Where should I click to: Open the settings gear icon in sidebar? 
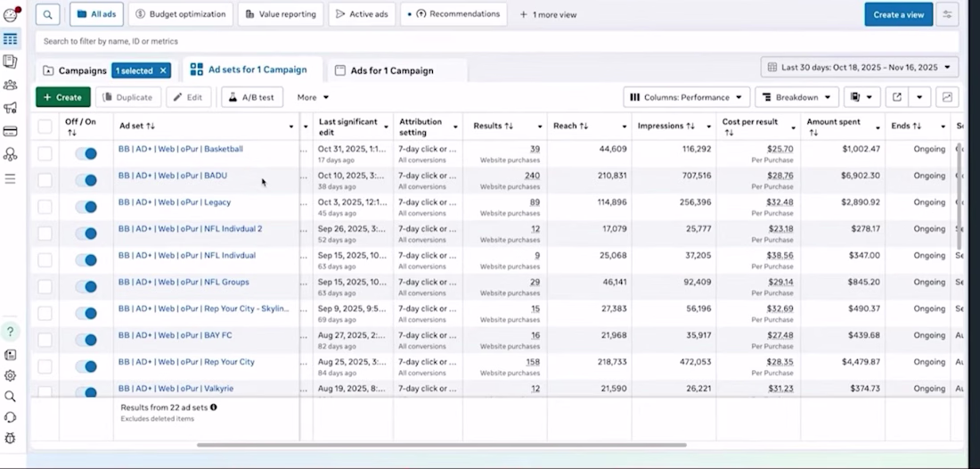click(10, 376)
